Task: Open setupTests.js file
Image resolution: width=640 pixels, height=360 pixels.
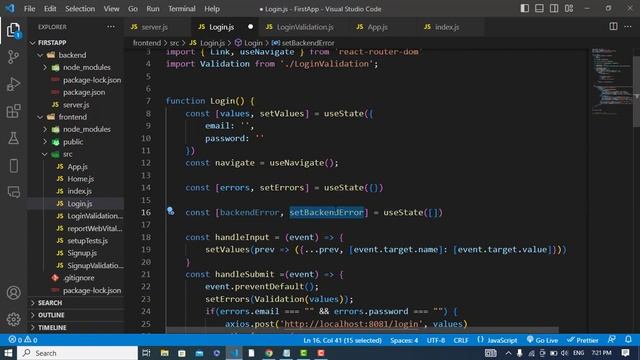Action: click(76, 241)
